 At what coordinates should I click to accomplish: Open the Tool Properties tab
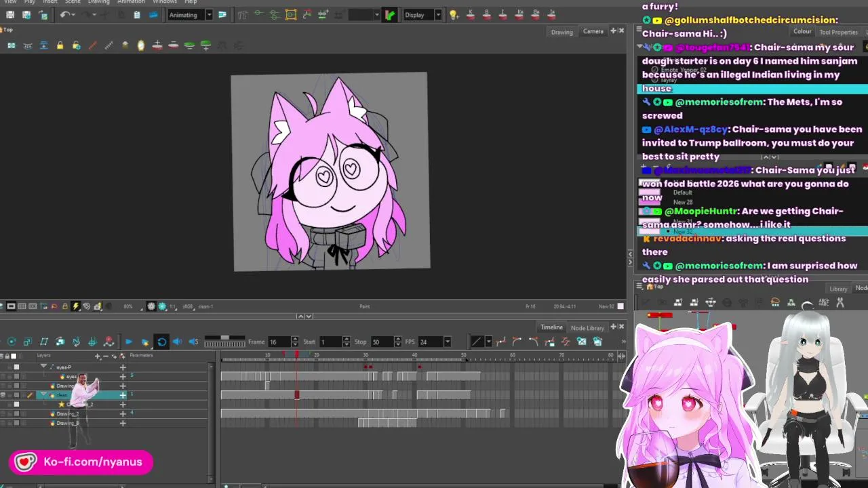(838, 32)
